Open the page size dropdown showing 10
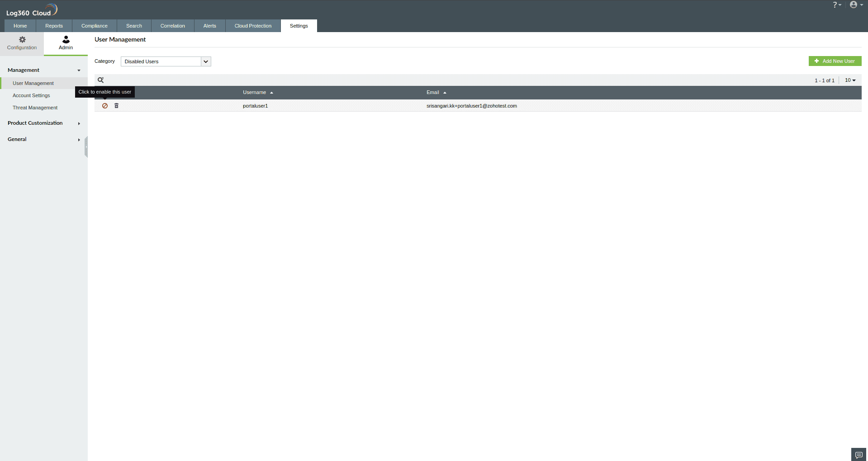 [x=849, y=80]
